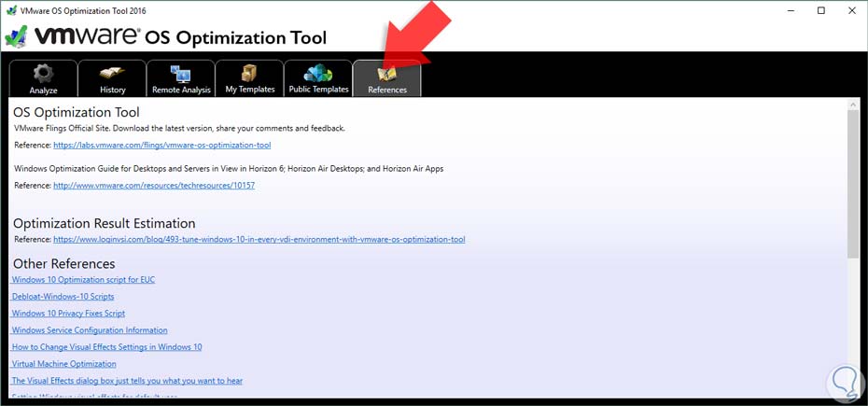Click the VMware app icon in title bar

pos(11,10)
